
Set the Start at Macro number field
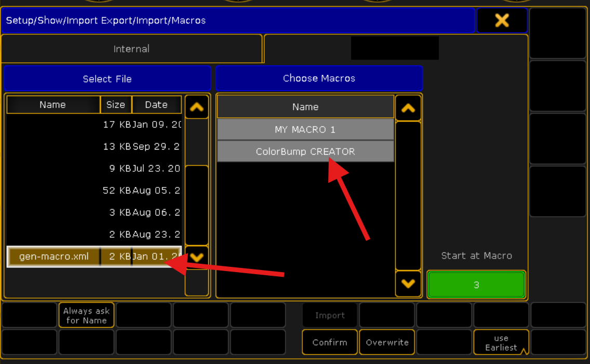click(476, 285)
